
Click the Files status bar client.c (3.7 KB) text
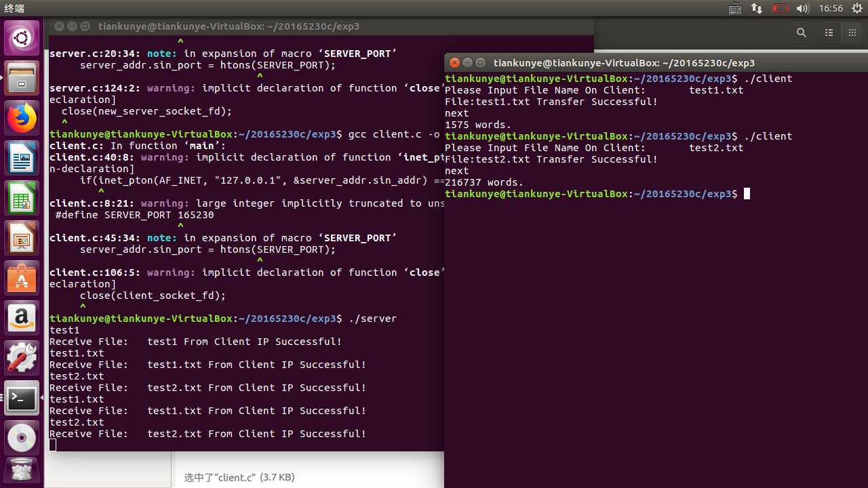click(x=239, y=477)
